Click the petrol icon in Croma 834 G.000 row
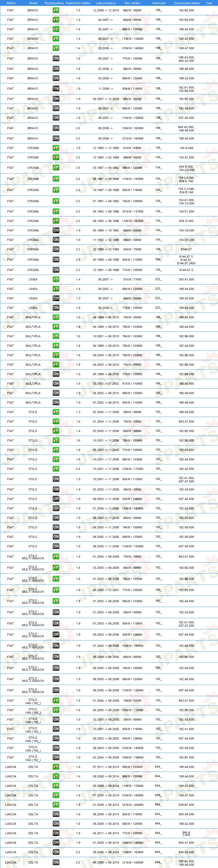This screenshot has width=218, height=868. pyautogui.click(x=56, y=221)
